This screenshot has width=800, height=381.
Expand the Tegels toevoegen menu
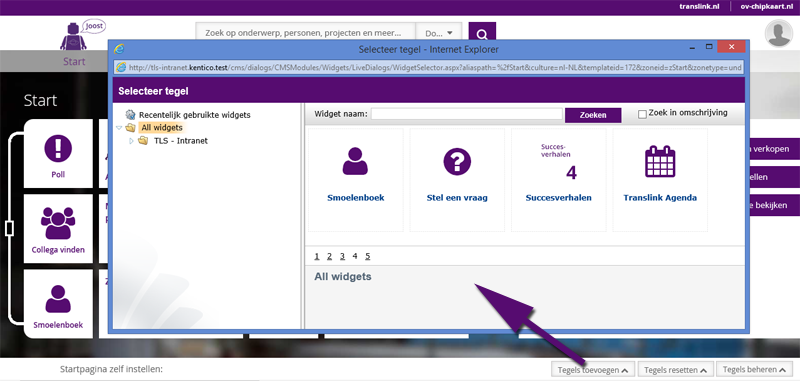592,370
